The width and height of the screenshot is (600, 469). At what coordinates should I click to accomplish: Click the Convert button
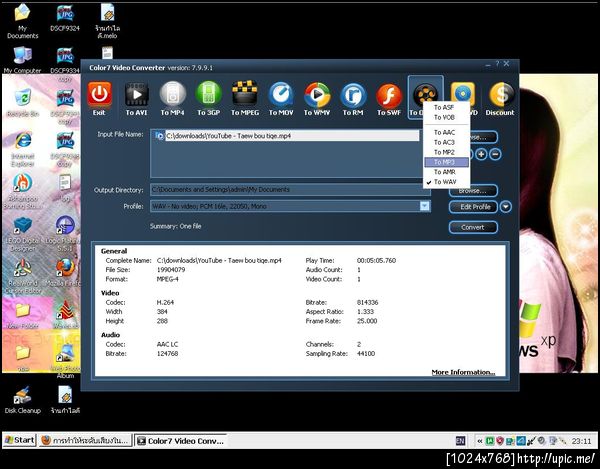[473, 227]
